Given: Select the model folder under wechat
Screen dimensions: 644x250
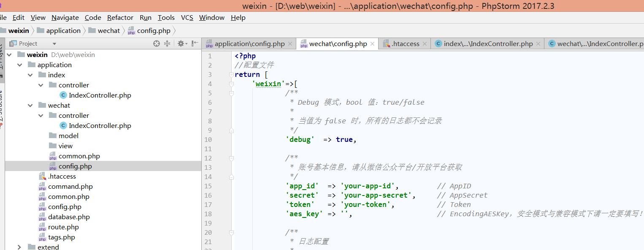Looking at the screenshot, I should pyautogui.click(x=68, y=136).
